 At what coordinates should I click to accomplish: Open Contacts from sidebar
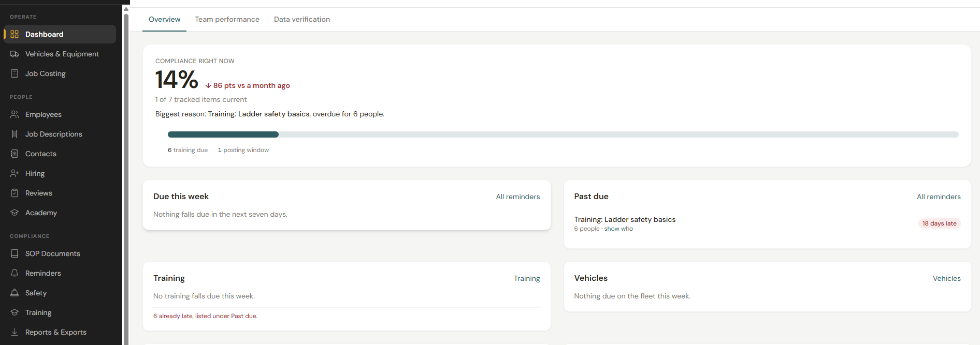60,154
